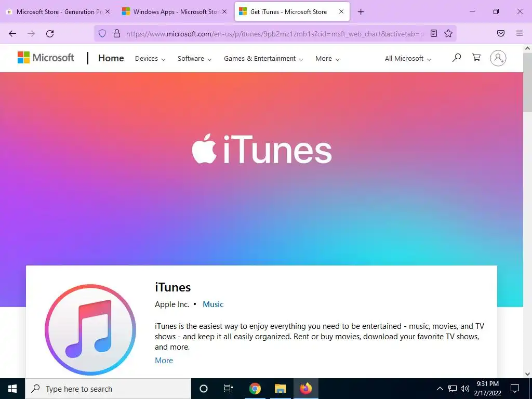Click the browser forward arrow
This screenshot has width=532, height=399.
pos(31,34)
